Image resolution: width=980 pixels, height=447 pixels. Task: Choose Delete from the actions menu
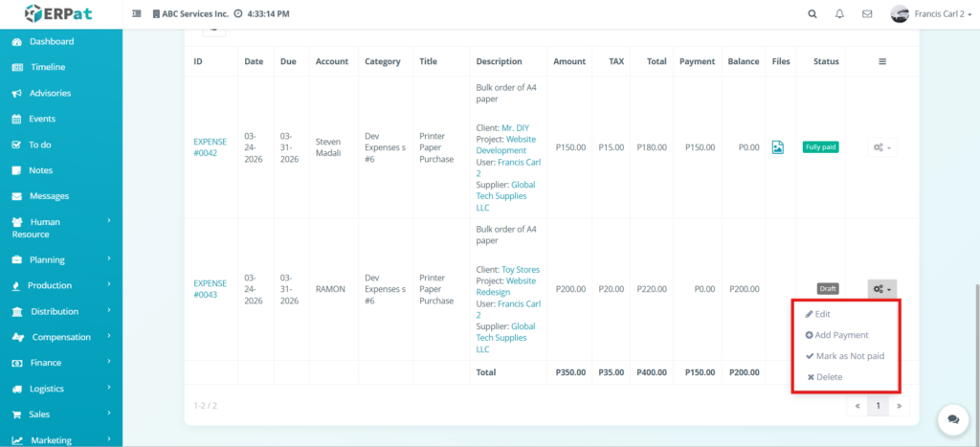pos(828,377)
